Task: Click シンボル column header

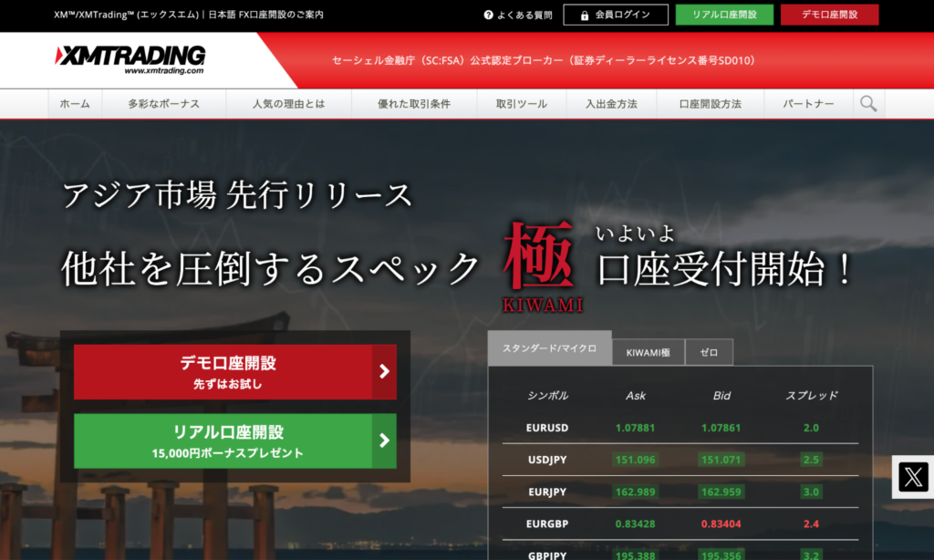Action: click(x=547, y=396)
